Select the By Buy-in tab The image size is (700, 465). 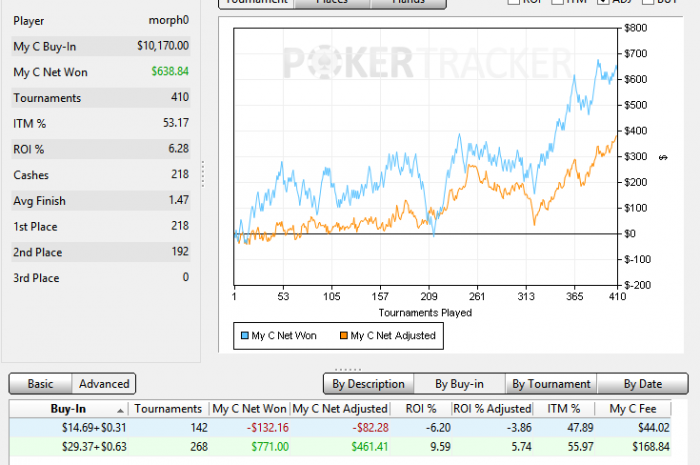click(x=459, y=384)
